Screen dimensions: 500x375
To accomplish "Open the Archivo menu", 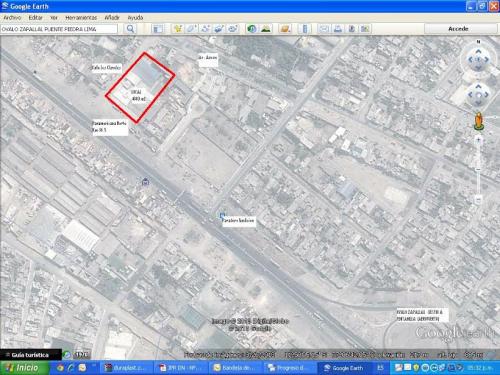I will pos(12,18).
